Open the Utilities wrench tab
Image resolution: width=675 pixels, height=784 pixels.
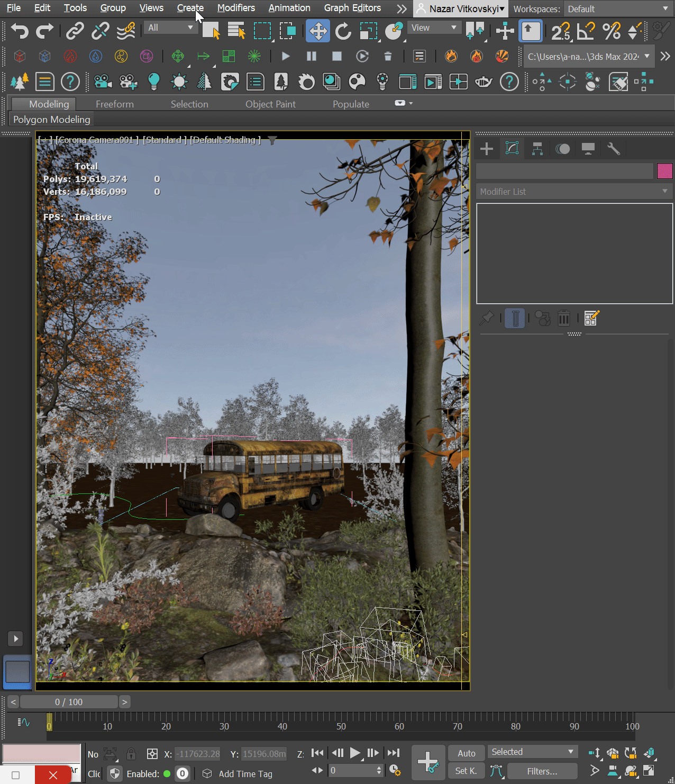[614, 149]
